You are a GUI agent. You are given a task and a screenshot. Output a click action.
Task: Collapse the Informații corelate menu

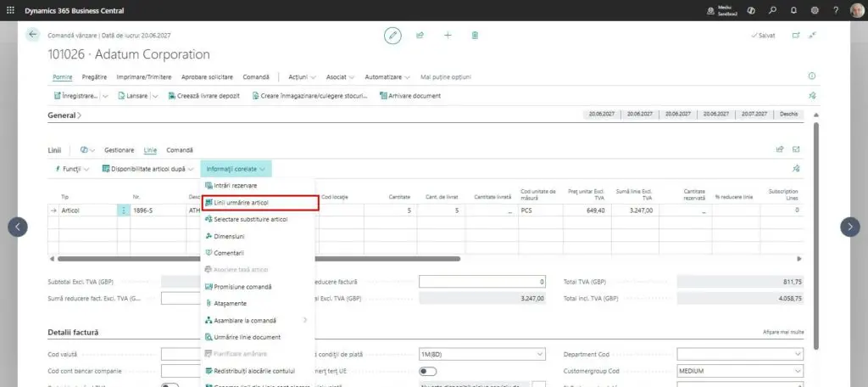point(236,169)
